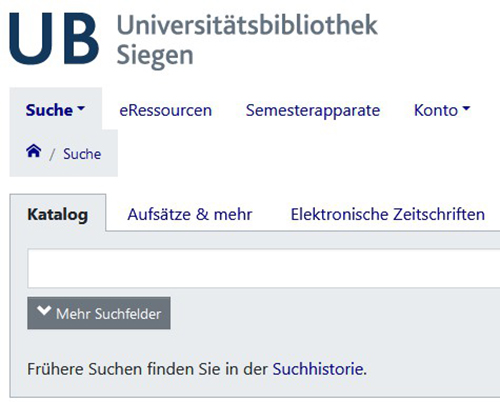Click the UB logo letters
The height and width of the screenshot is (402, 500).
[54, 39]
